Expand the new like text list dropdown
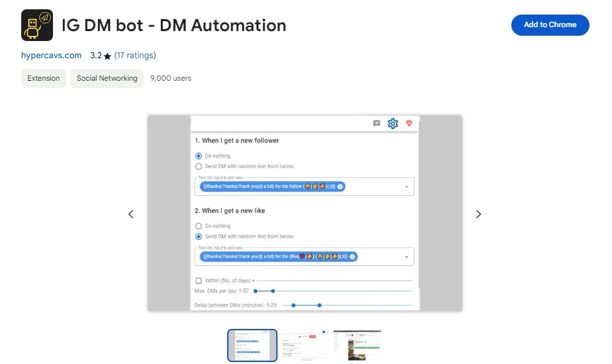Image resolution: width=612 pixels, height=364 pixels. (x=406, y=257)
